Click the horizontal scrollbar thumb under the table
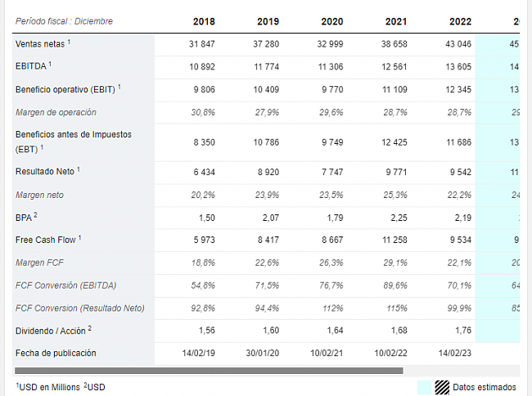Image resolution: width=532 pixels, height=396 pixels. [209, 371]
